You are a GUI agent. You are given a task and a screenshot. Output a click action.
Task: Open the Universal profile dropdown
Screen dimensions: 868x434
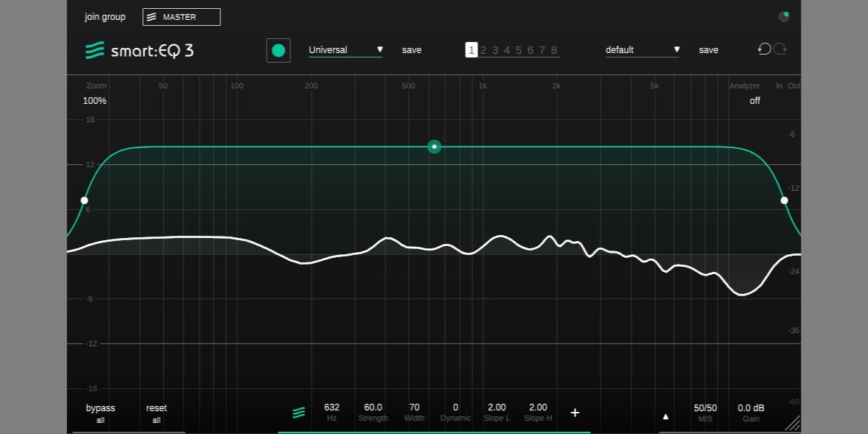346,50
